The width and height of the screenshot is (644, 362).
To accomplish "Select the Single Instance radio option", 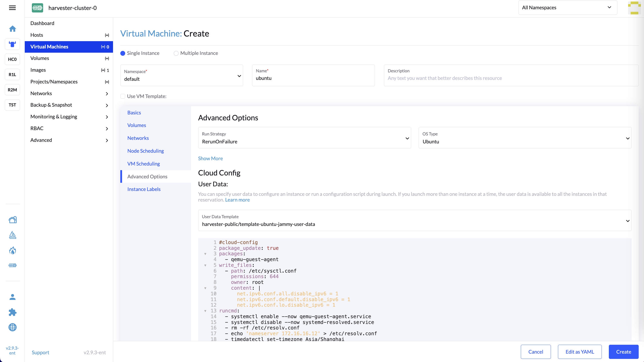I will (123, 53).
